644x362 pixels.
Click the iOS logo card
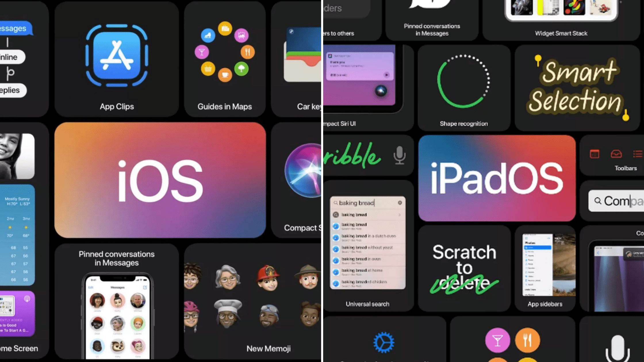(160, 180)
